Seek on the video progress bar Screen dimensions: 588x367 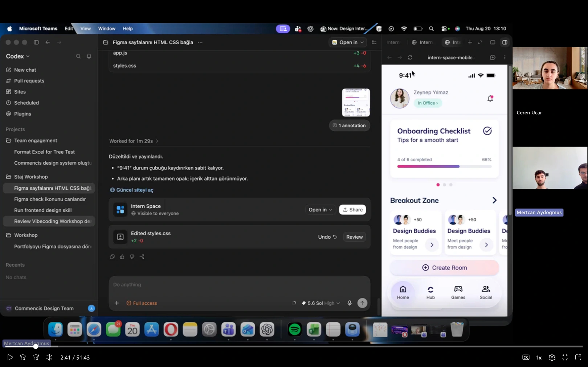tap(294, 346)
